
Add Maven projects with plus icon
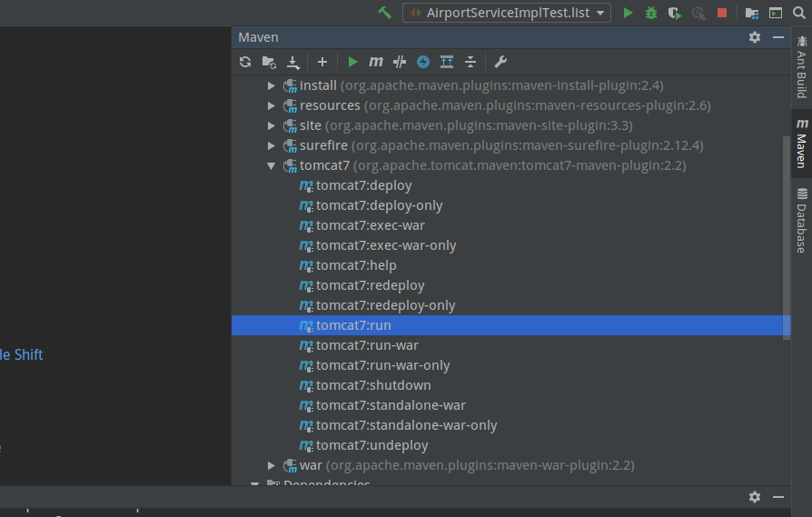tap(322, 62)
